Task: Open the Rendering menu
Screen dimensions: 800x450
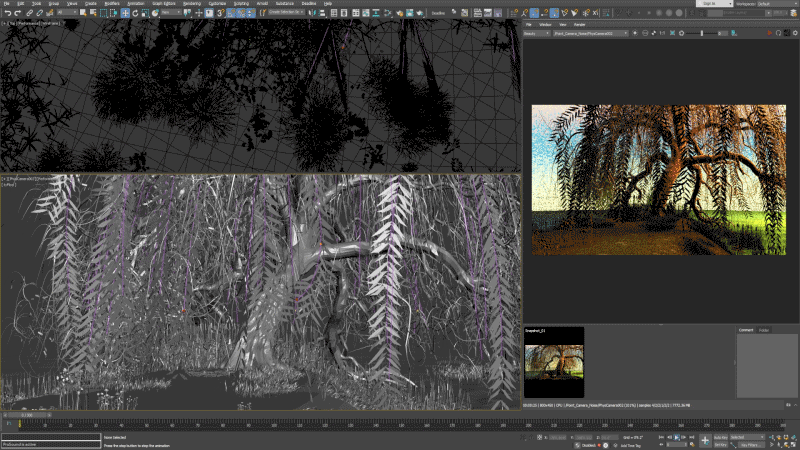Action: click(192, 4)
